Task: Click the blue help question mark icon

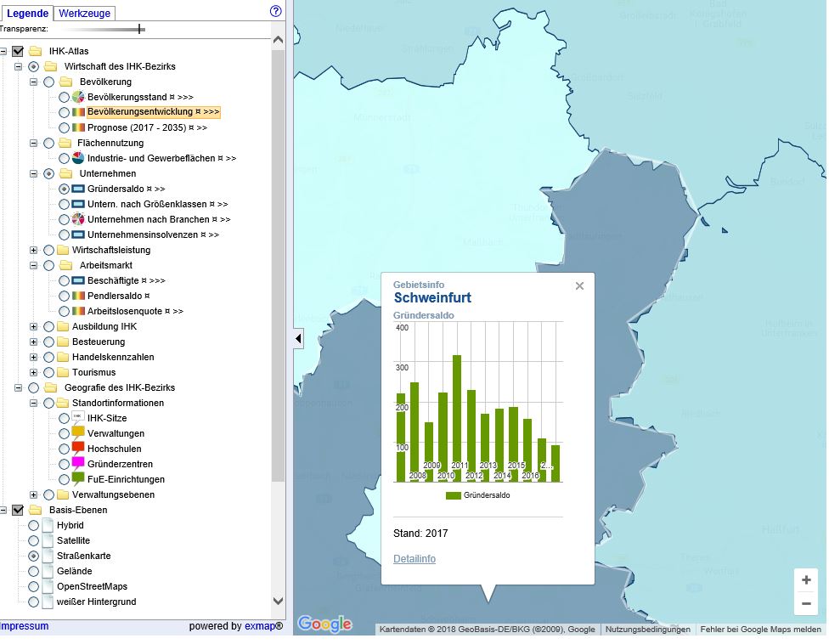Action: point(275,12)
